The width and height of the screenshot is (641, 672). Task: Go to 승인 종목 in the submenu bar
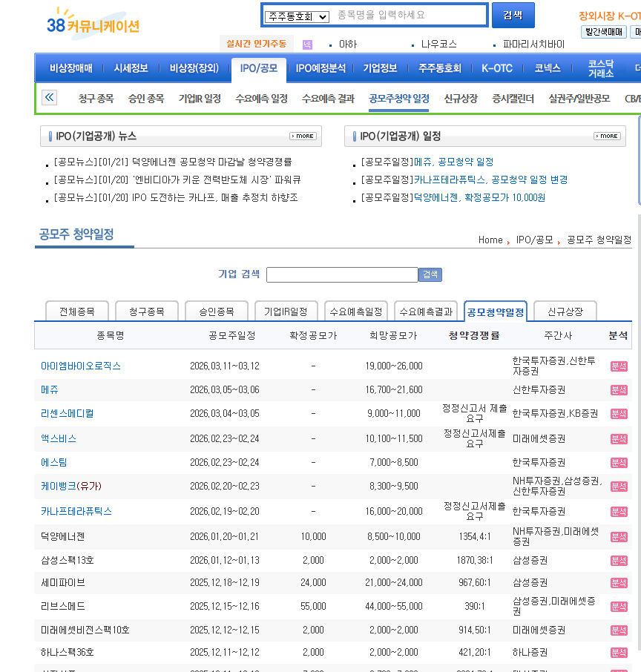point(146,99)
